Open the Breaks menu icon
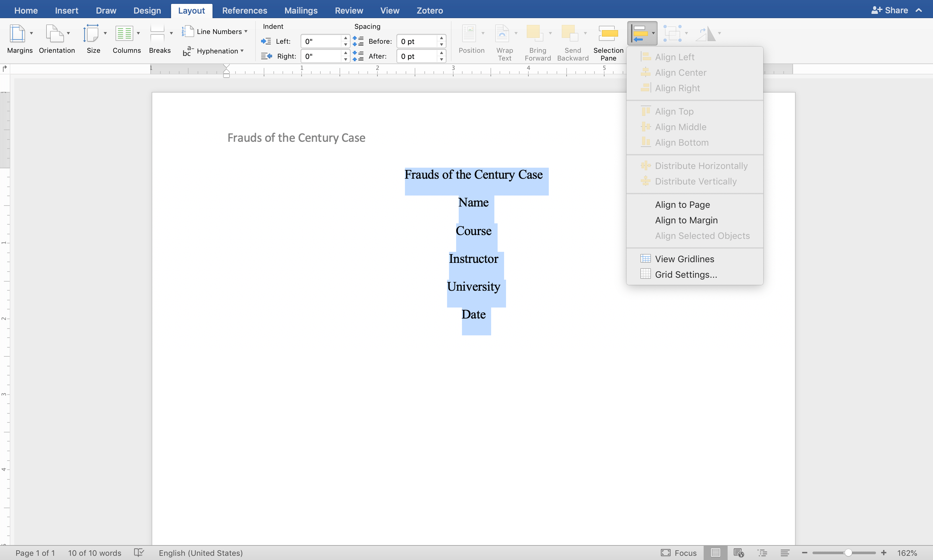This screenshot has height=560, width=933. point(157,34)
